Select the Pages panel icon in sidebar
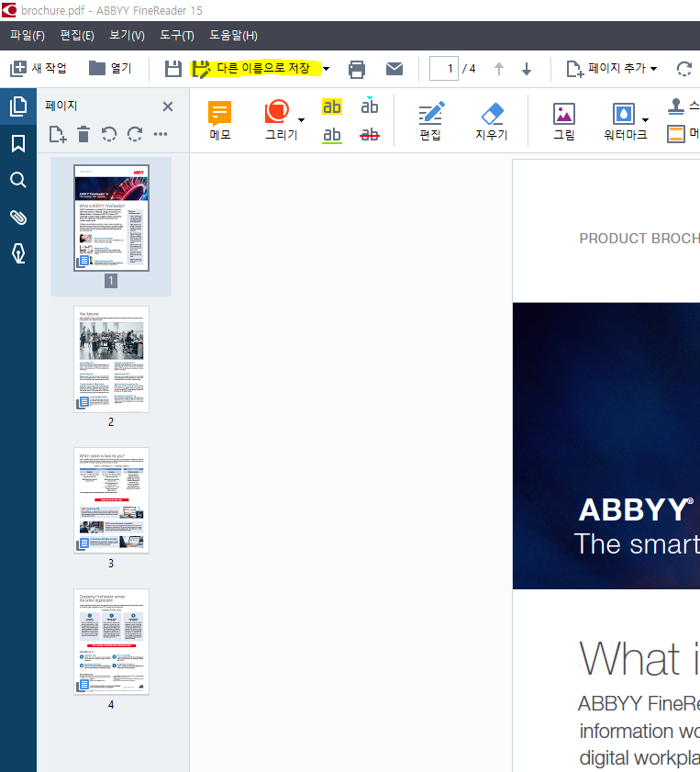Viewport: 700px width, 772px height. (x=18, y=106)
